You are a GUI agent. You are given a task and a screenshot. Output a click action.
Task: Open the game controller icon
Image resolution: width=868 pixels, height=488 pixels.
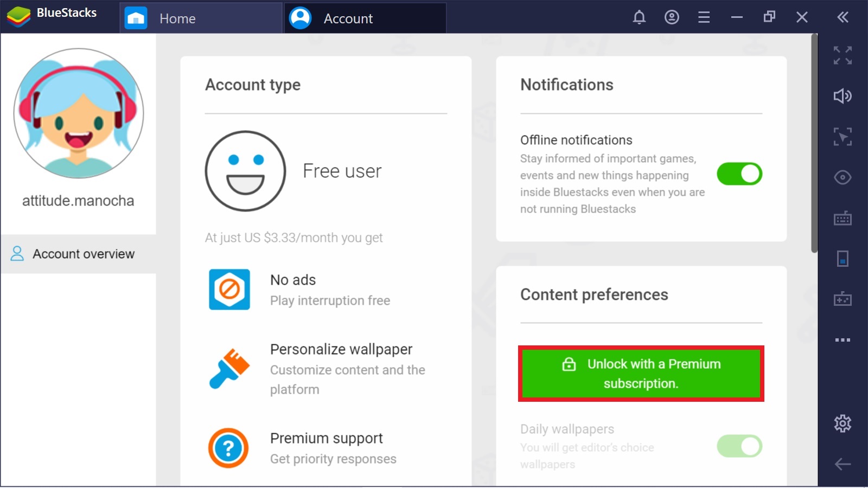843,299
